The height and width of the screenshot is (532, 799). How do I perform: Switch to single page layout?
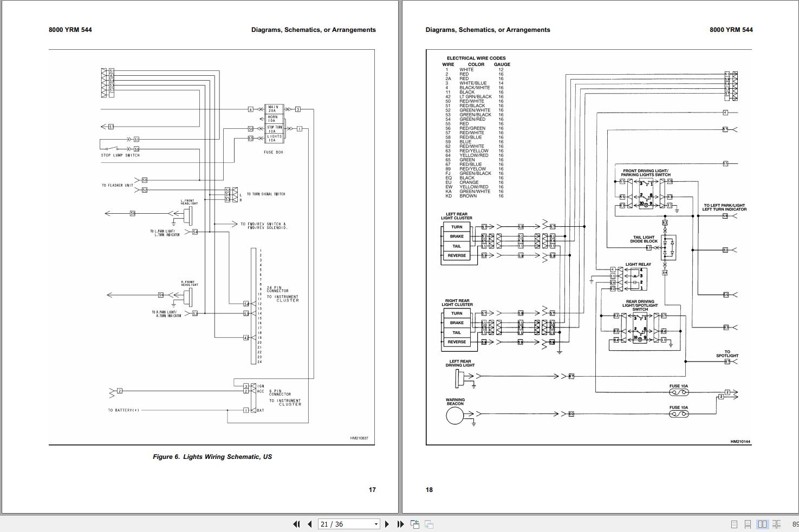coord(734,524)
